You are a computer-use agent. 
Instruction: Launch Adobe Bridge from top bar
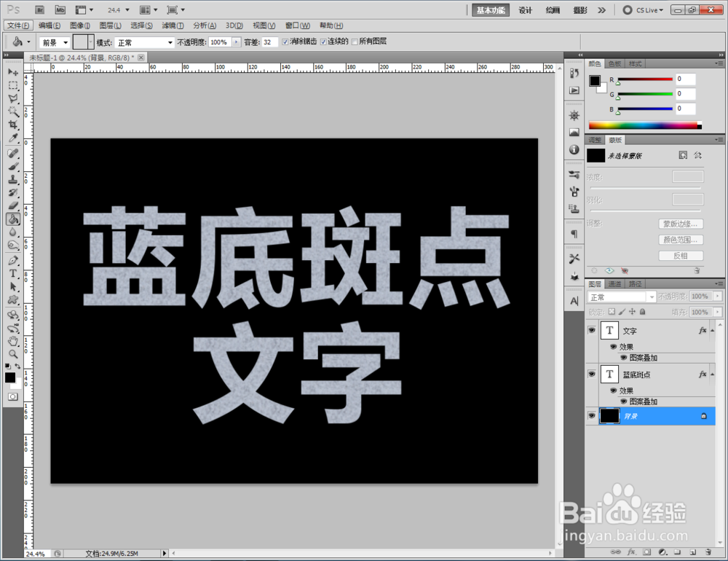coord(39,9)
